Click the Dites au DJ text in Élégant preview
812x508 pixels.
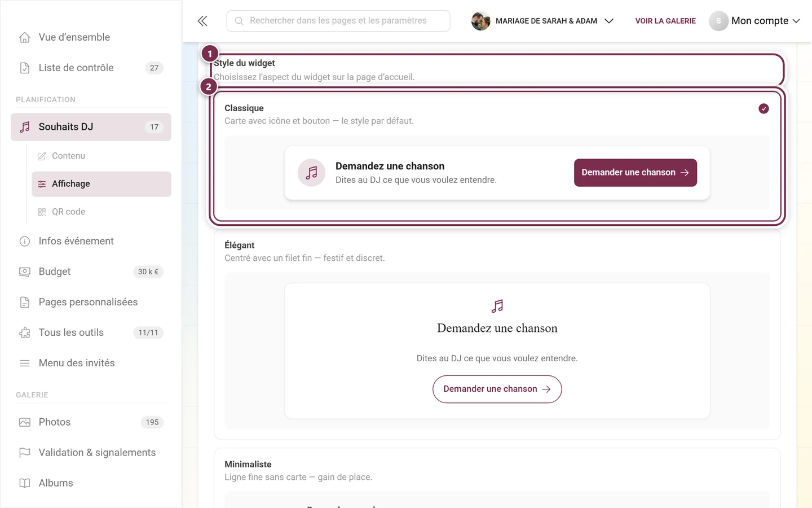pos(497,358)
